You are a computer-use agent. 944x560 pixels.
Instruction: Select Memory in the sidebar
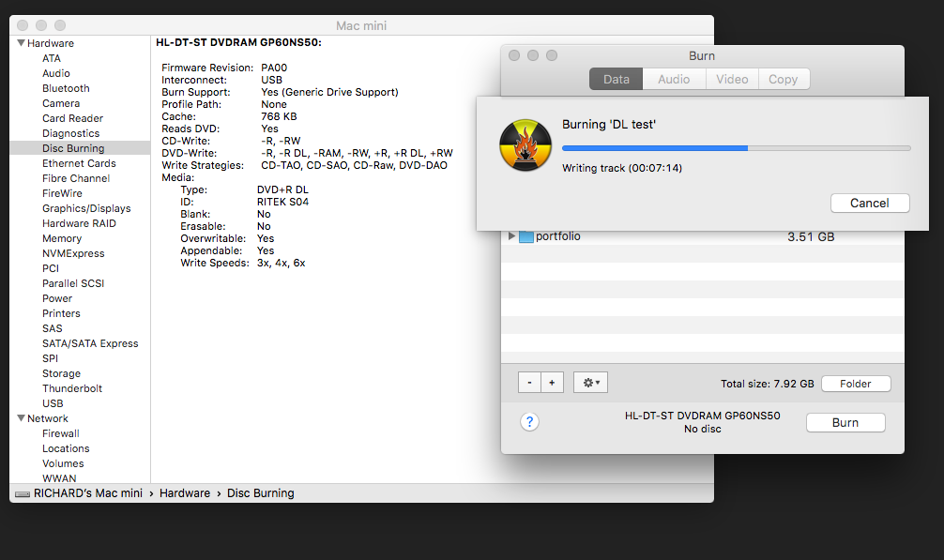pyautogui.click(x=62, y=238)
